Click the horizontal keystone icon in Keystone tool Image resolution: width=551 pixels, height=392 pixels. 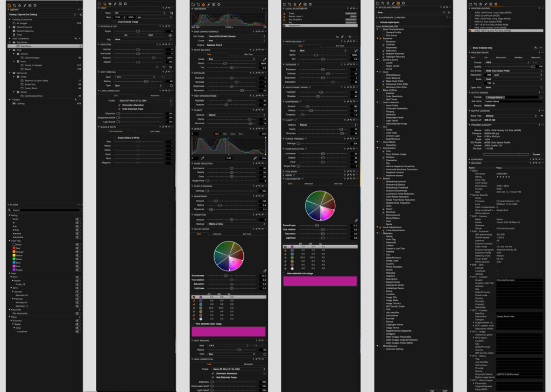point(164,67)
